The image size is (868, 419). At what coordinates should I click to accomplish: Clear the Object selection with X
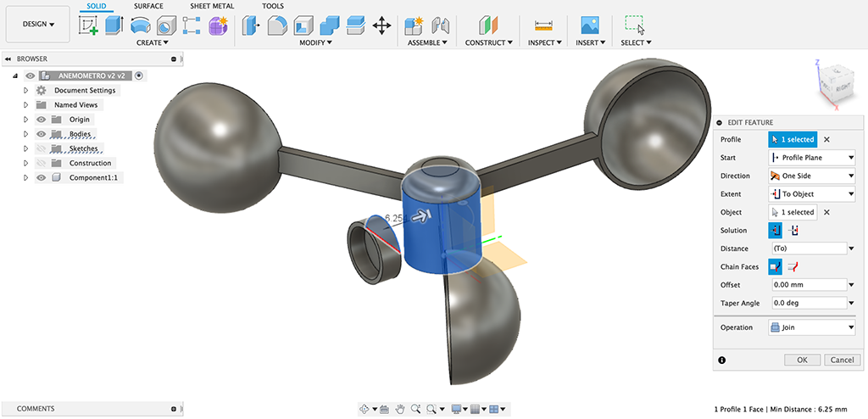[826, 212]
